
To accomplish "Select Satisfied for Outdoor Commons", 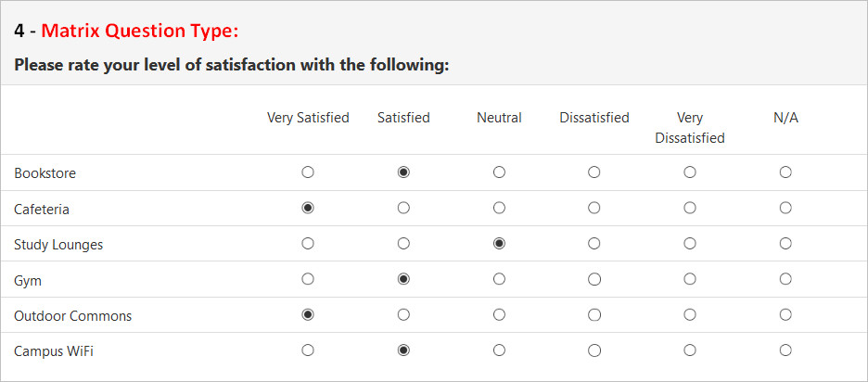I will 403,314.
